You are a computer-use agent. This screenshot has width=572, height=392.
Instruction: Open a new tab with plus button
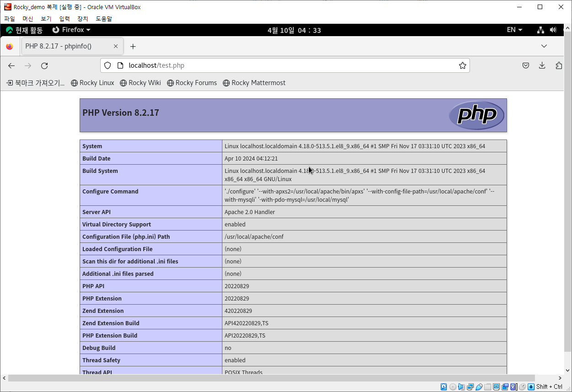(133, 46)
